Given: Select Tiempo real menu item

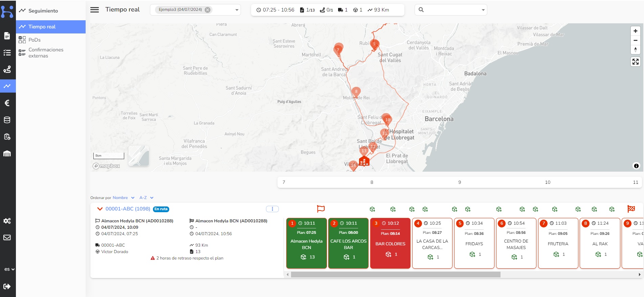Looking at the screenshot, I should tap(51, 27).
